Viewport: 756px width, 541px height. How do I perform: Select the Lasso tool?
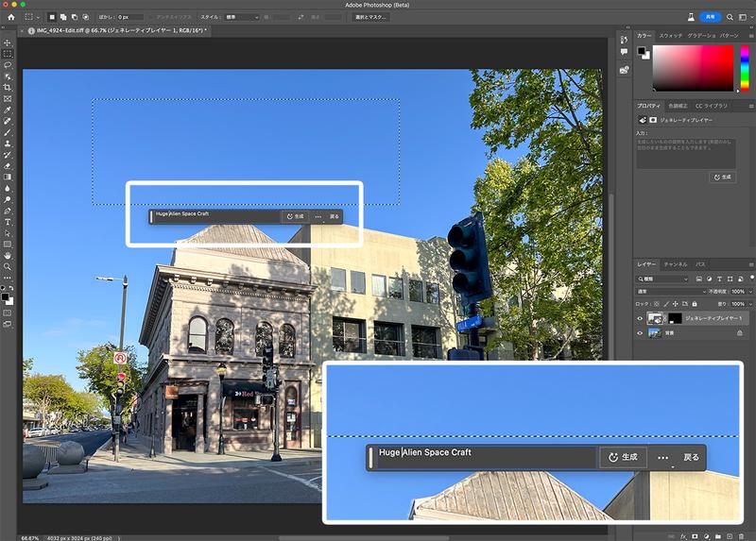8,65
